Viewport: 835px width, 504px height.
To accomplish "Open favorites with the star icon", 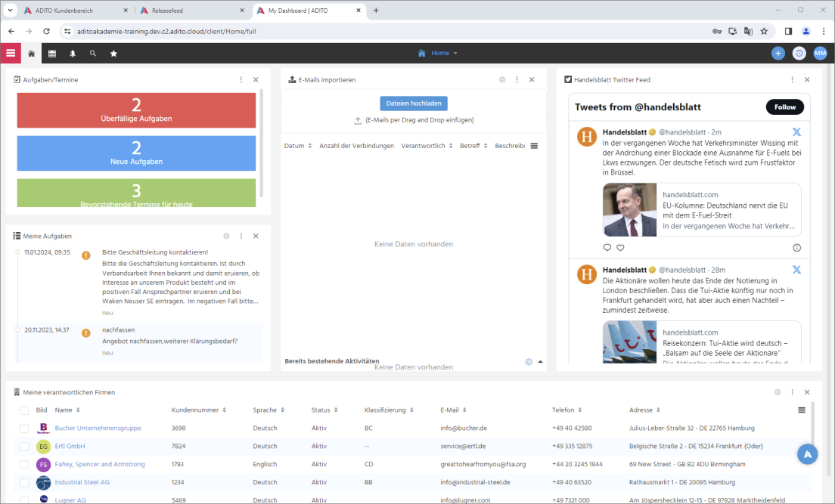I will pos(114,53).
